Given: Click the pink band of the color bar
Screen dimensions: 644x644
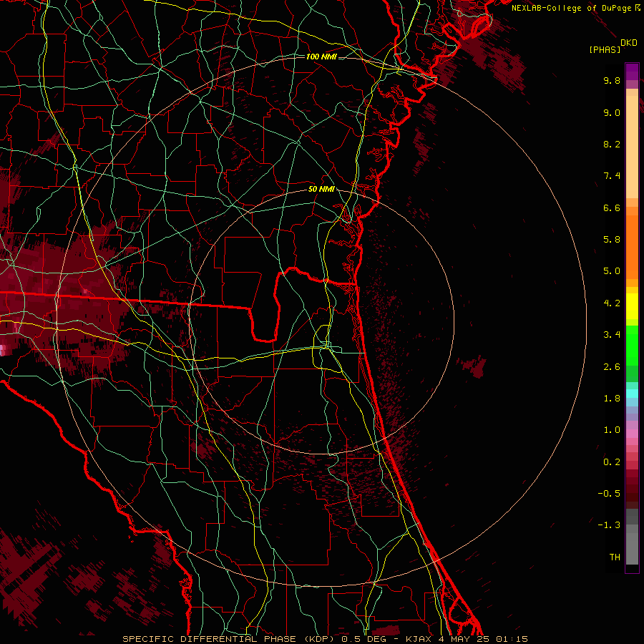Looking at the screenshot, I should point(632,434).
